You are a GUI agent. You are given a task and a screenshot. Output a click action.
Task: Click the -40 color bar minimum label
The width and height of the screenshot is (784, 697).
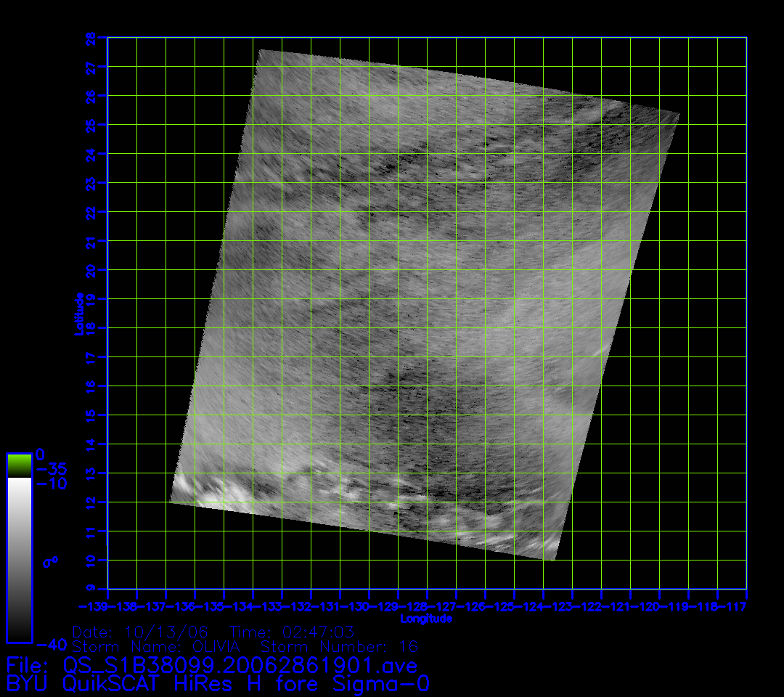pos(49,644)
